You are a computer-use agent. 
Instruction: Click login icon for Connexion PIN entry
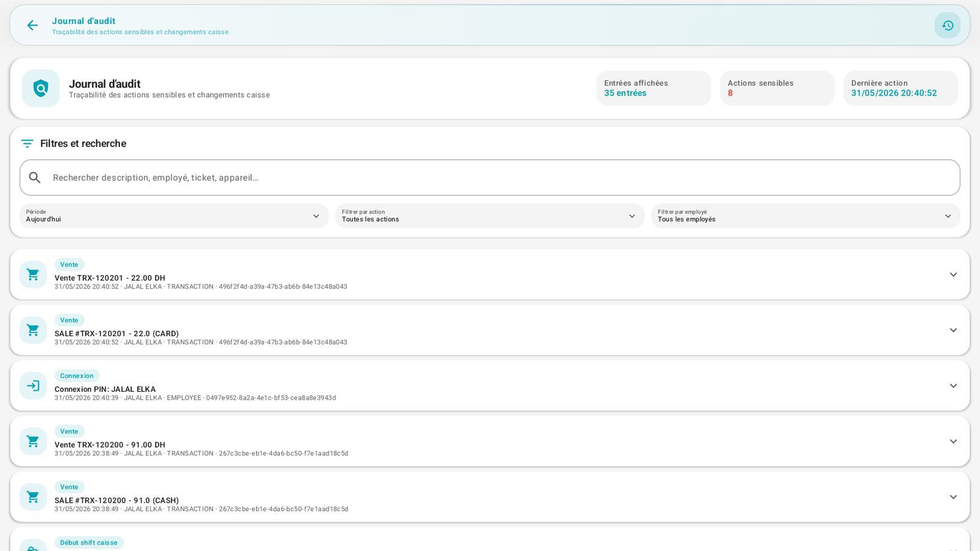33,386
